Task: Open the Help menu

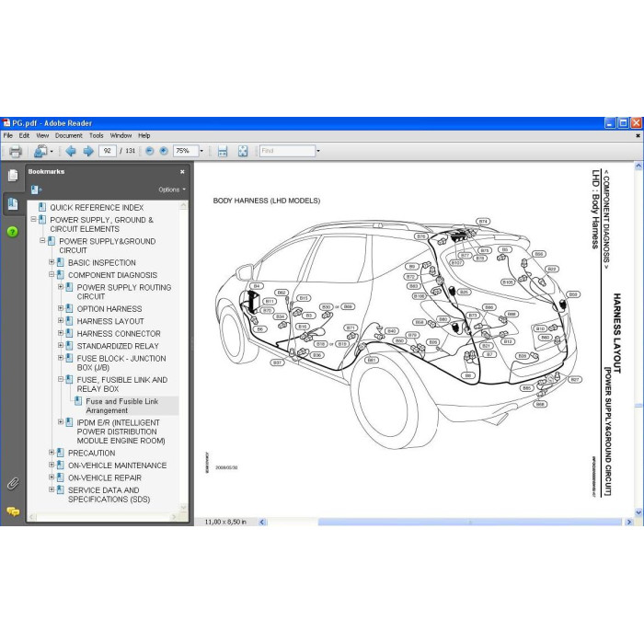Action: tap(144, 135)
